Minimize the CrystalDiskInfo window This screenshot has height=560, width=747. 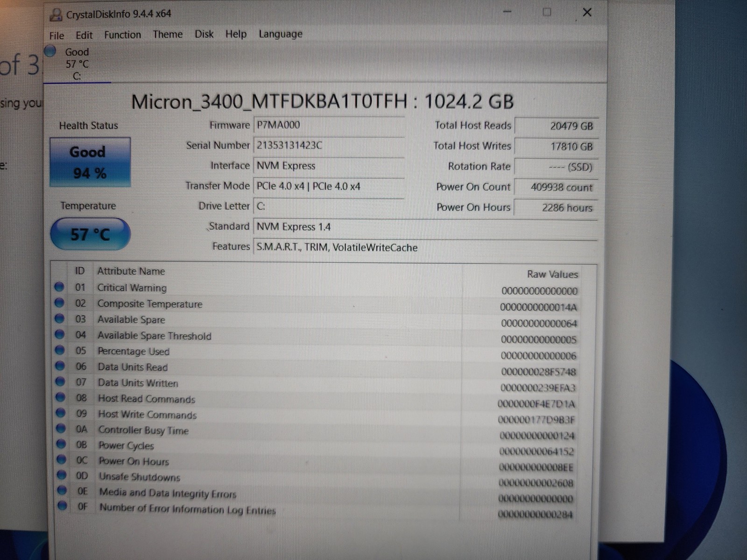(508, 12)
